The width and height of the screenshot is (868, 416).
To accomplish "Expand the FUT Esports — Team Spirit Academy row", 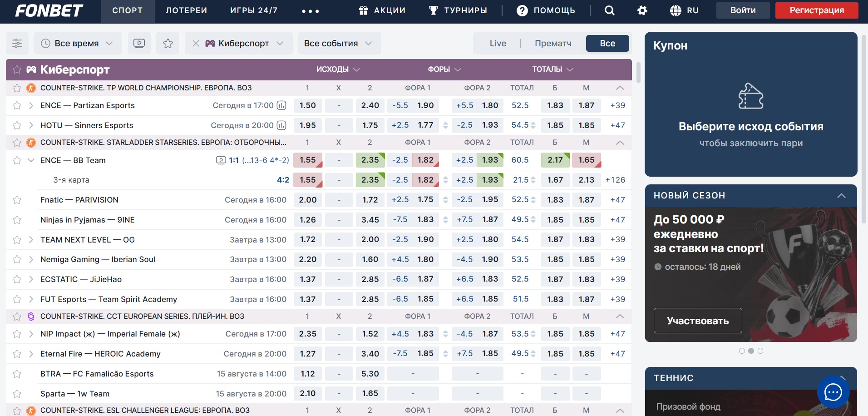I will click(x=31, y=299).
